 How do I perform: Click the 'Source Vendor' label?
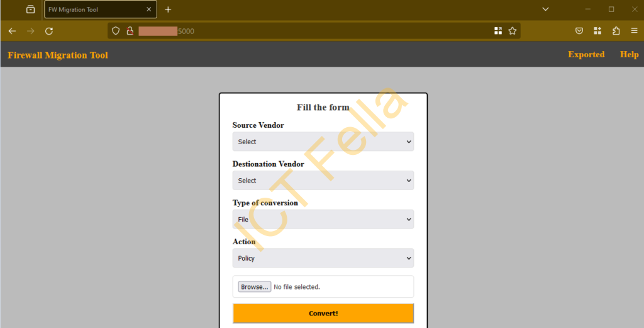coord(258,125)
